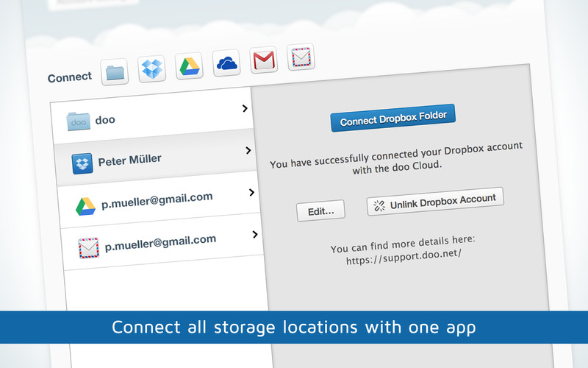Connect Google Drive using the toolbar icon

pyautogui.click(x=190, y=66)
